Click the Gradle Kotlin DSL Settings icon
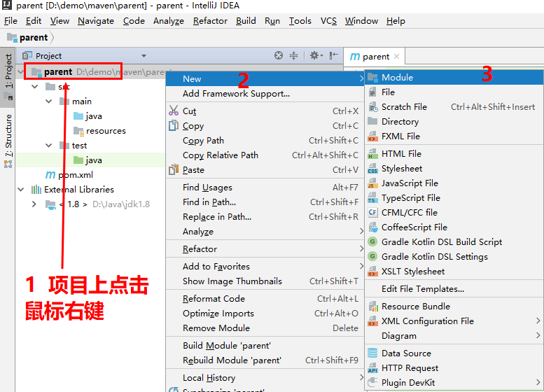This screenshot has height=392, width=544. tap(372, 256)
